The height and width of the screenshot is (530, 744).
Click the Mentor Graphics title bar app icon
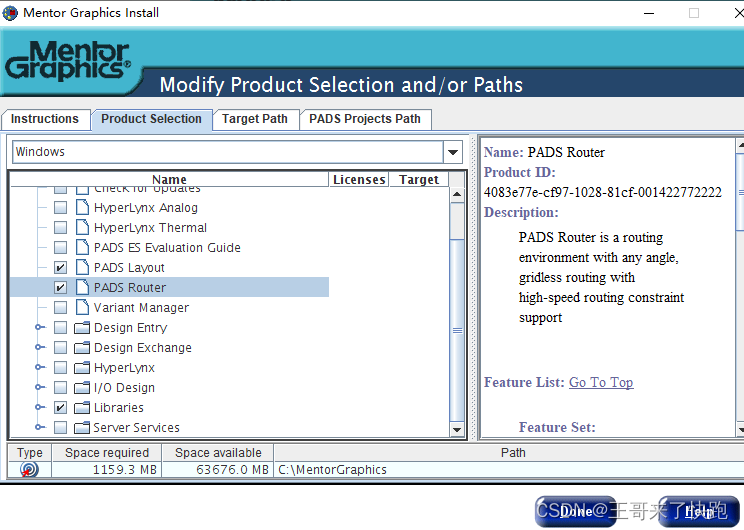pyautogui.click(x=10, y=13)
